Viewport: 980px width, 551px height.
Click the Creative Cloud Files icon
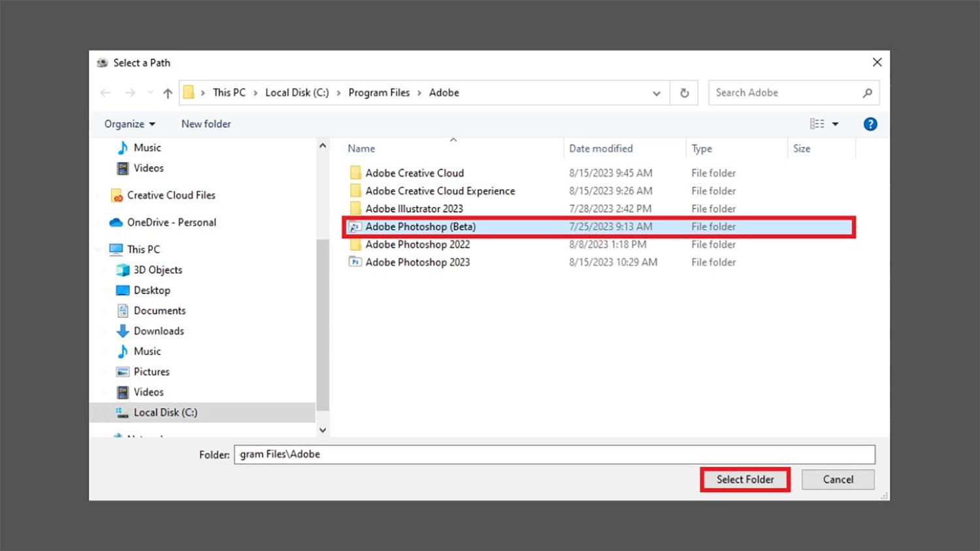pyautogui.click(x=117, y=195)
